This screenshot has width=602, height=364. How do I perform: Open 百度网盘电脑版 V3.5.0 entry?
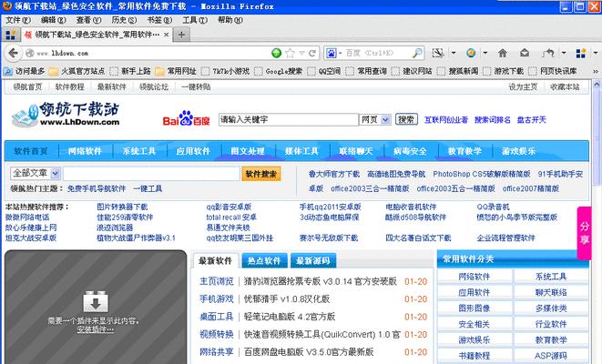[x=309, y=352]
